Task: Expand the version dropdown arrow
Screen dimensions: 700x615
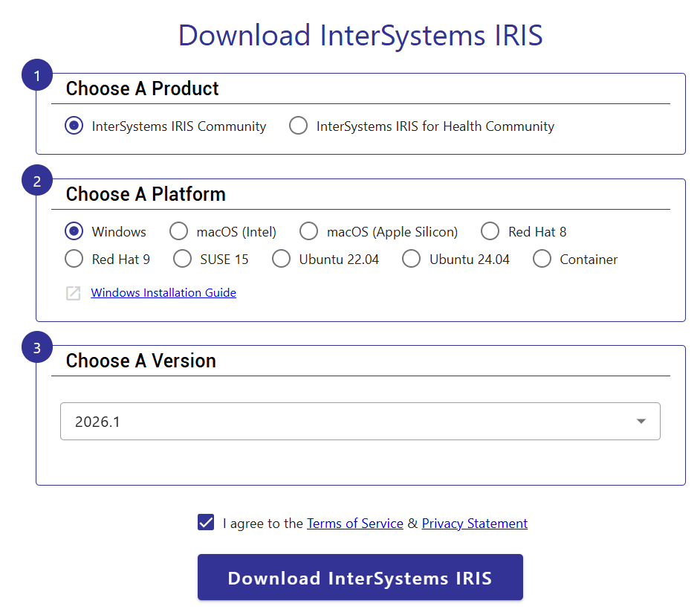Action: pyautogui.click(x=641, y=422)
